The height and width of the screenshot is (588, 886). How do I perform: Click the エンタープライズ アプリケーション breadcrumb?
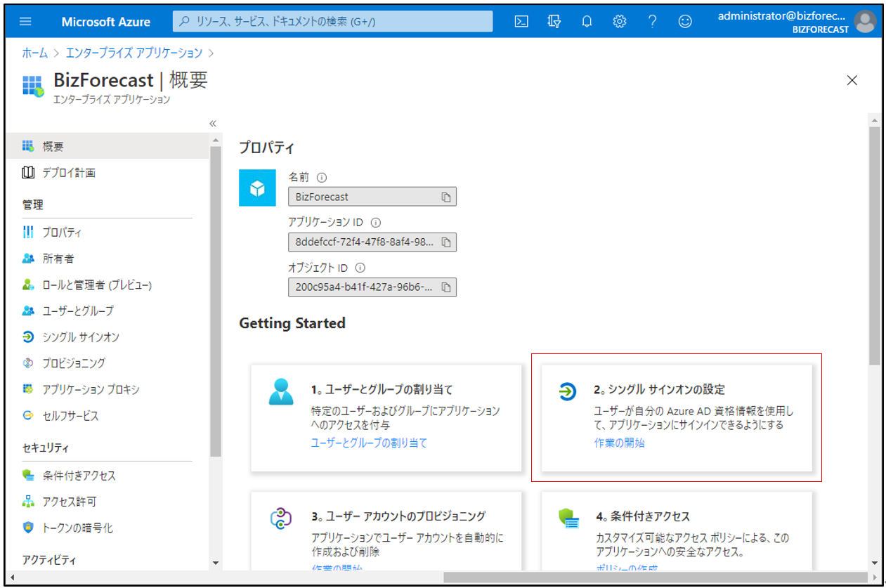coord(133,53)
